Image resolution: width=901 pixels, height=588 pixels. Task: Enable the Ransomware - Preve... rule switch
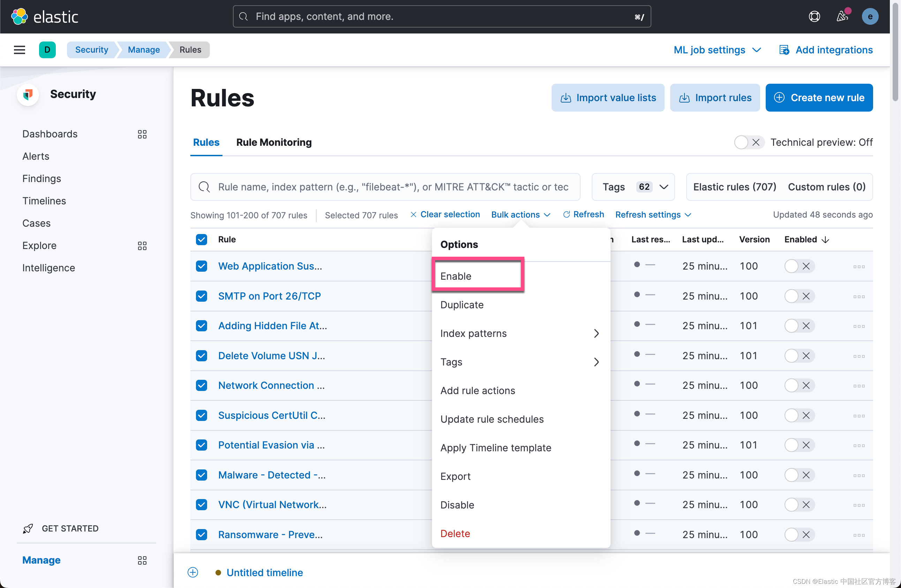point(799,535)
